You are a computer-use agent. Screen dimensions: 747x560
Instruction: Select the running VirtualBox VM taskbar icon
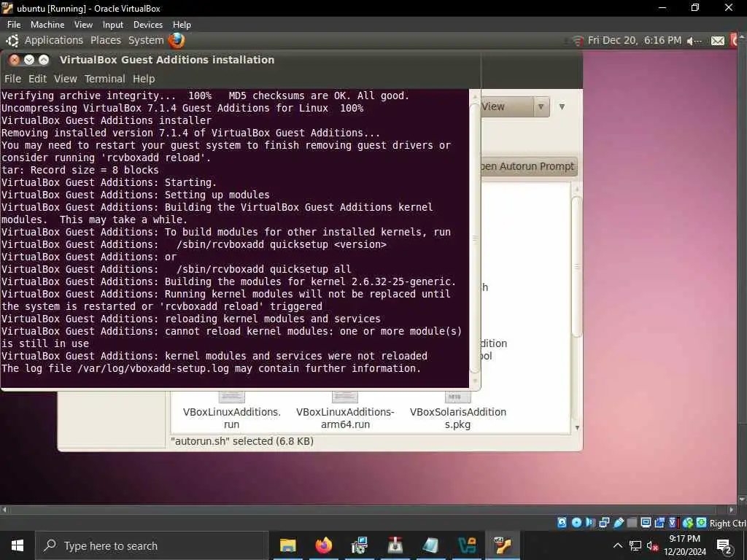pos(503,545)
